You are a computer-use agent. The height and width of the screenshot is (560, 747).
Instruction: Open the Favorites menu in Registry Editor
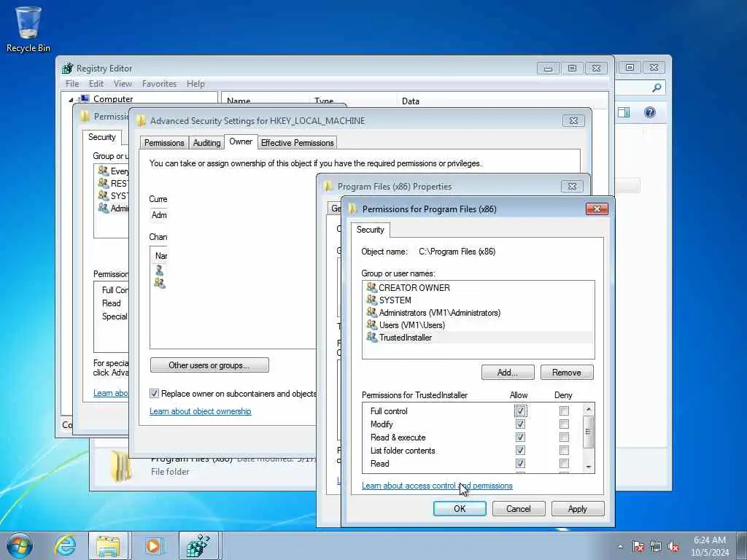[159, 84]
